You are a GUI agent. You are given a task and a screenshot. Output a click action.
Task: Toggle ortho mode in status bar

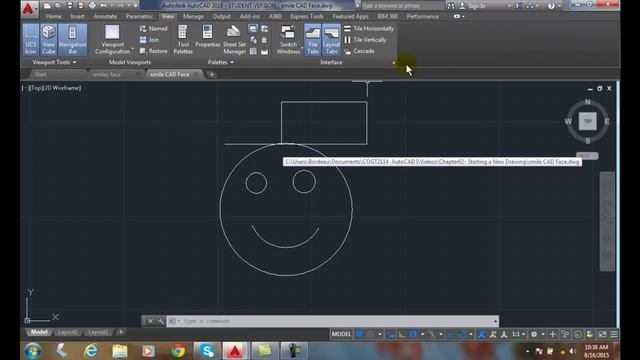click(x=402, y=334)
